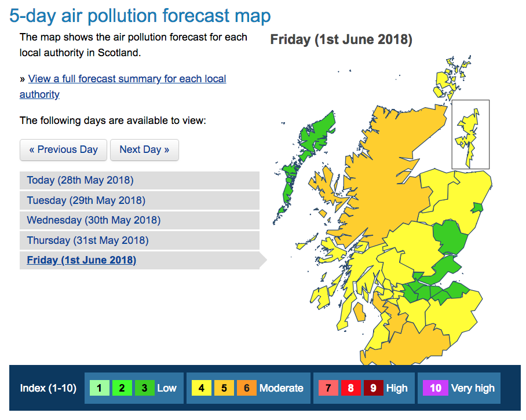View Thursday (31st May 2018) forecast

tap(87, 240)
